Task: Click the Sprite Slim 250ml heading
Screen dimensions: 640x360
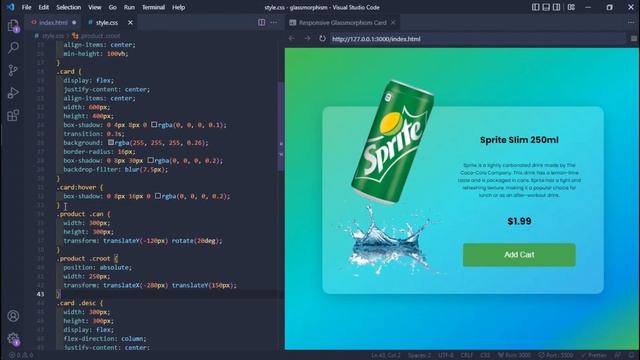Action: [519, 140]
